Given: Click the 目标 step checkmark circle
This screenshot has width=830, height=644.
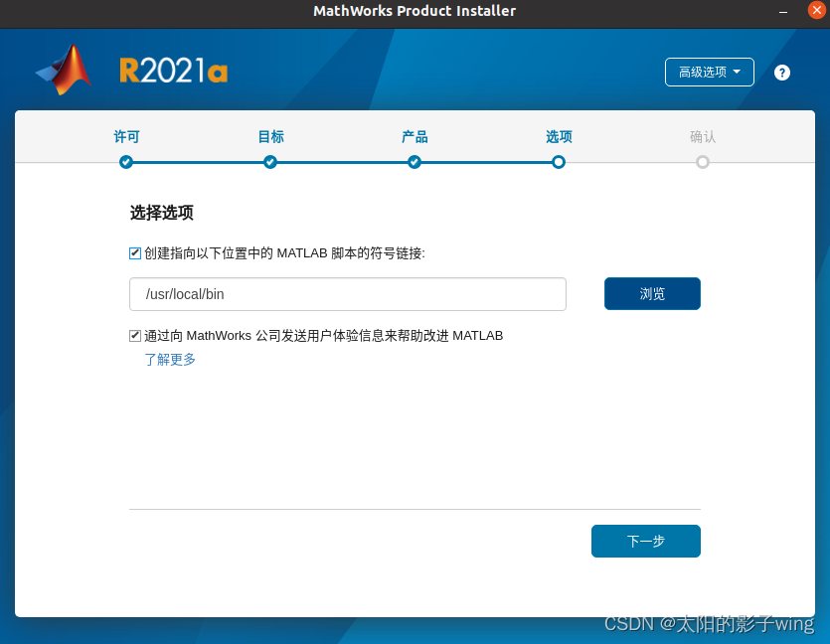Looking at the screenshot, I should point(270,162).
